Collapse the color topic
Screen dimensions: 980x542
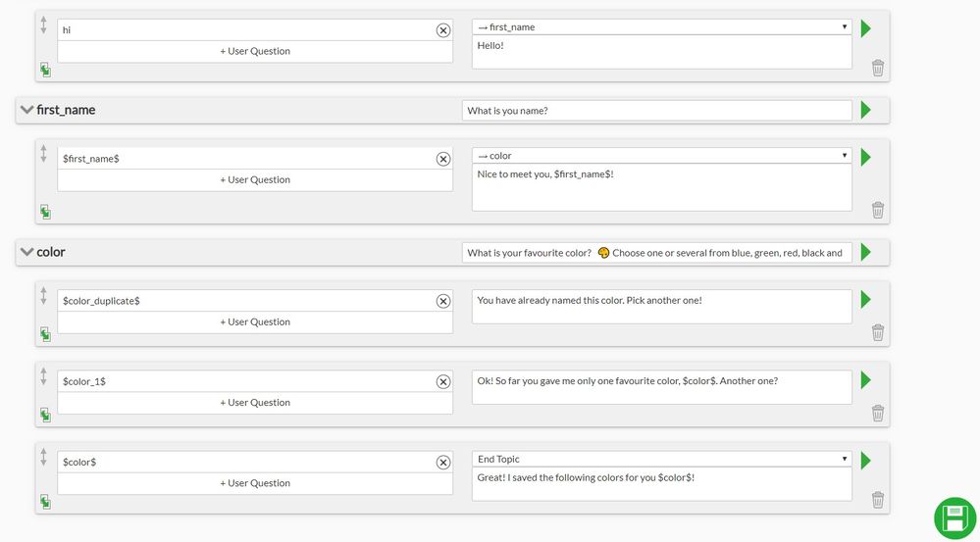tap(26, 252)
